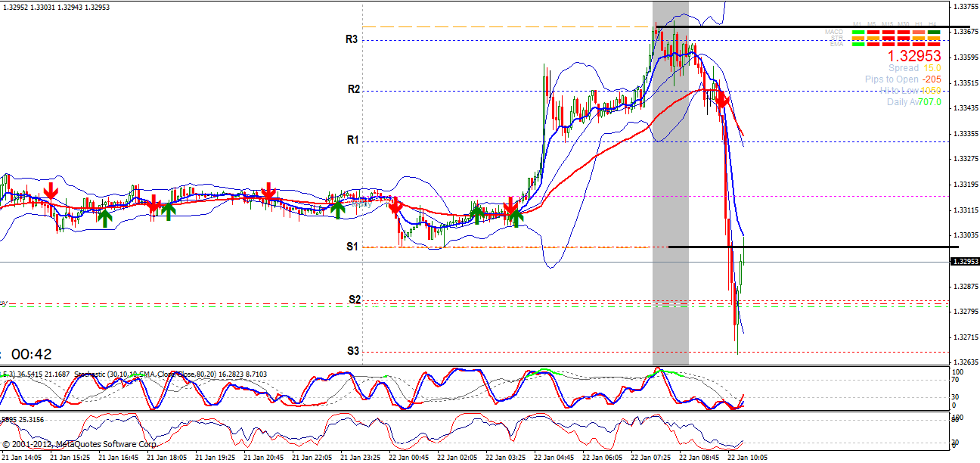The image size is (980, 463).
Task: Select the Spread 15.0 readout
Action: 913,68
